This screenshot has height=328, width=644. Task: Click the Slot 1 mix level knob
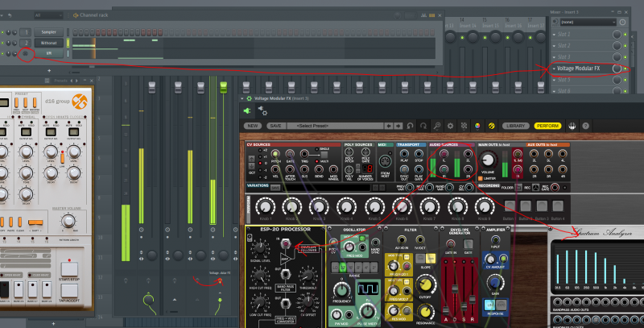point(617,34)
